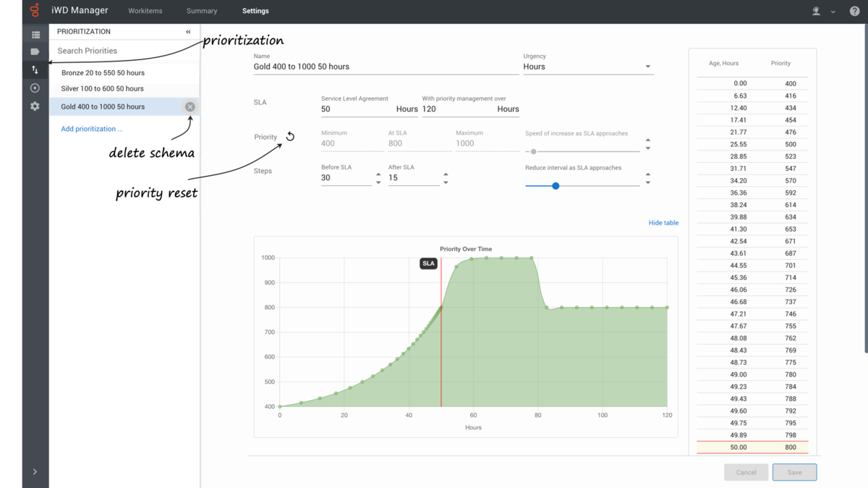Click the Hide table link
Image resolution: width=868 pixels, height=488 pixels.
click(x=663, y=223)
